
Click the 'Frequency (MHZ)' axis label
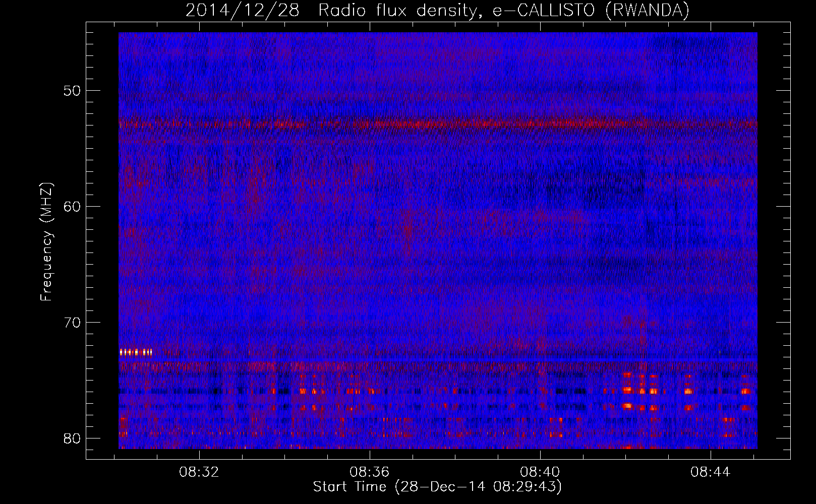tap(46, 241)
